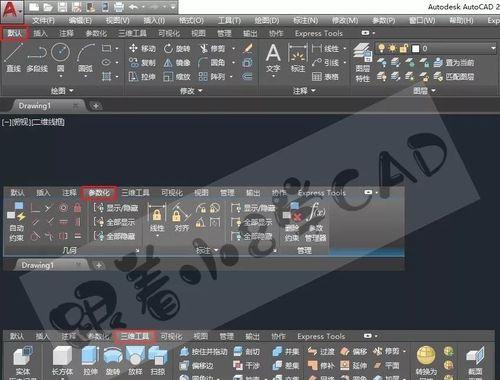Choose the 移动 move tool
The image size is (500, 380).
[142, 49]
